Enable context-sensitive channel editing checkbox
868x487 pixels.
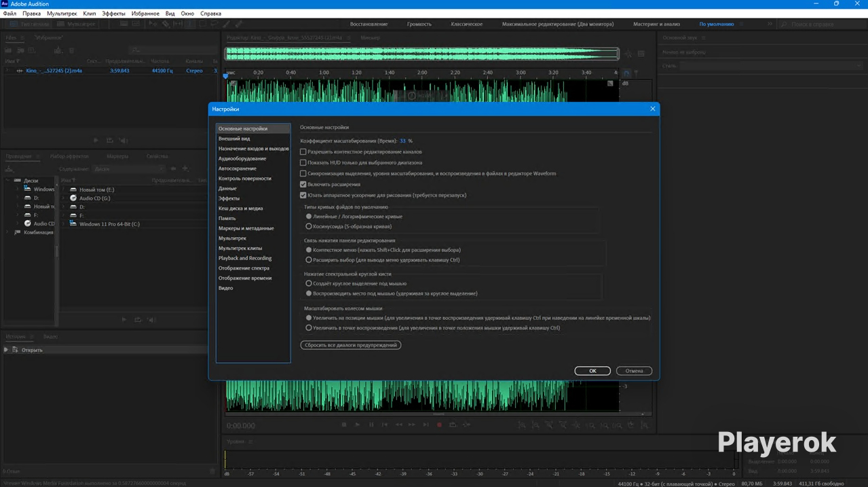coord(303,152)
